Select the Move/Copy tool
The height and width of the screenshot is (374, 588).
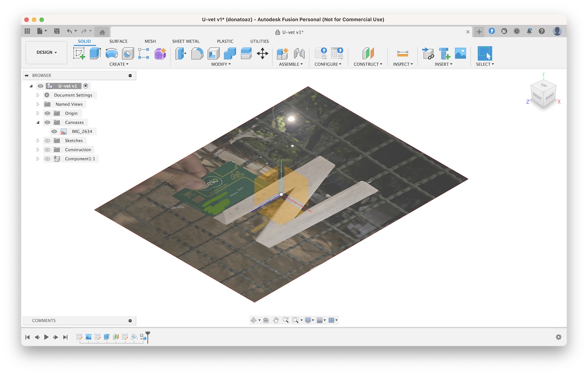[x=262, y=53]
